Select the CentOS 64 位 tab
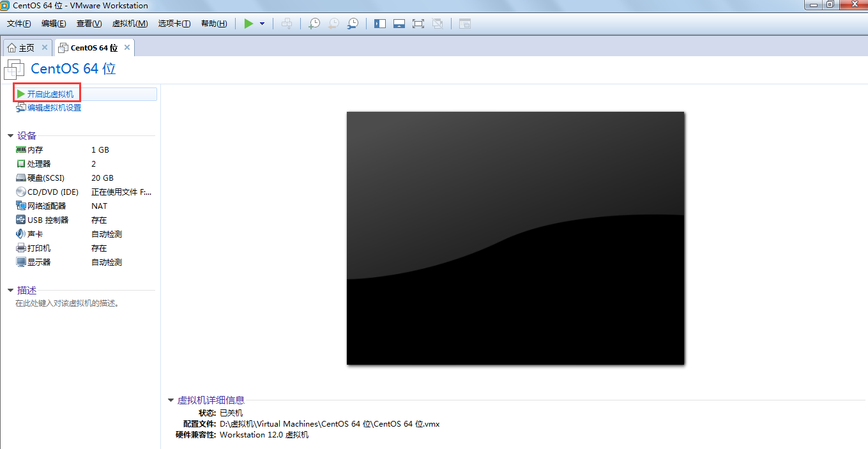Viewport: 868px width, 449px height. click(94, 48)
